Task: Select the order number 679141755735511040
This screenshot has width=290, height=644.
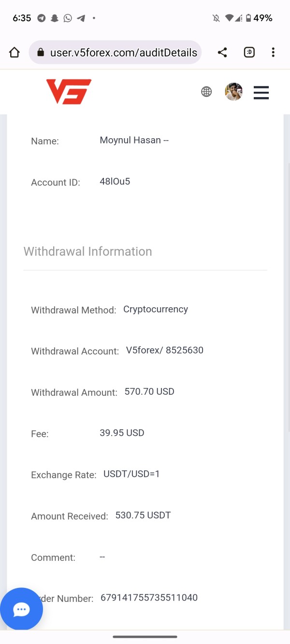Action: pyautogui.click(x=149, y=598)
